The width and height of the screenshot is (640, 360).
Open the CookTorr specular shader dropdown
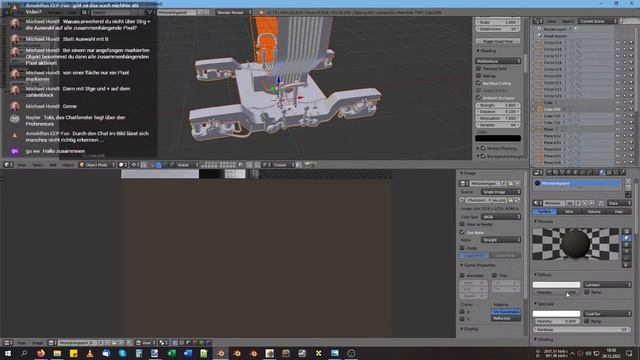pos(607,313)
